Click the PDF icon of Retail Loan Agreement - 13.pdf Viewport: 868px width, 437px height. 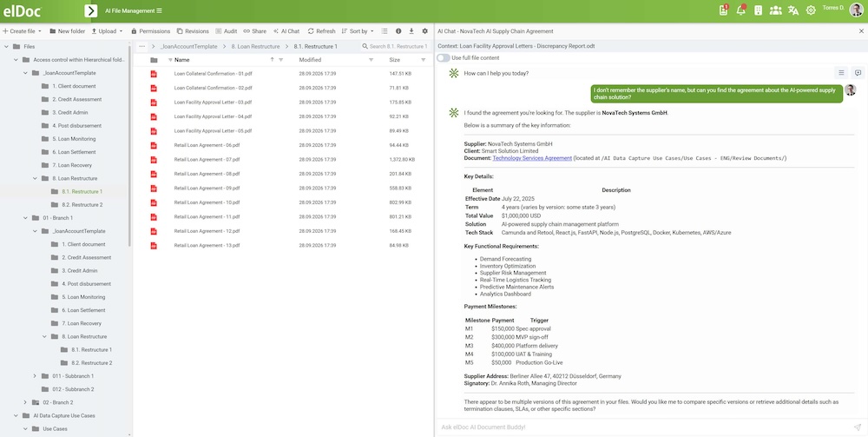tap(154, 245)
